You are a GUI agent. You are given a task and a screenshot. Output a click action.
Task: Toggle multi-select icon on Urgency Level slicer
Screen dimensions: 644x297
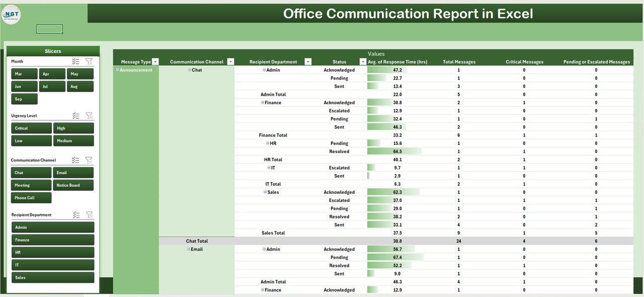(x=75, y=116)
